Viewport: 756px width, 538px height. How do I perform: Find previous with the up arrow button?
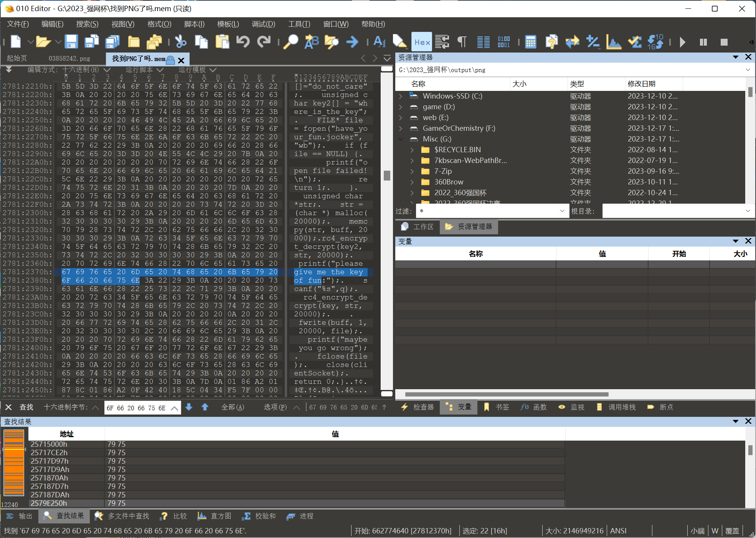coord(205,407)
